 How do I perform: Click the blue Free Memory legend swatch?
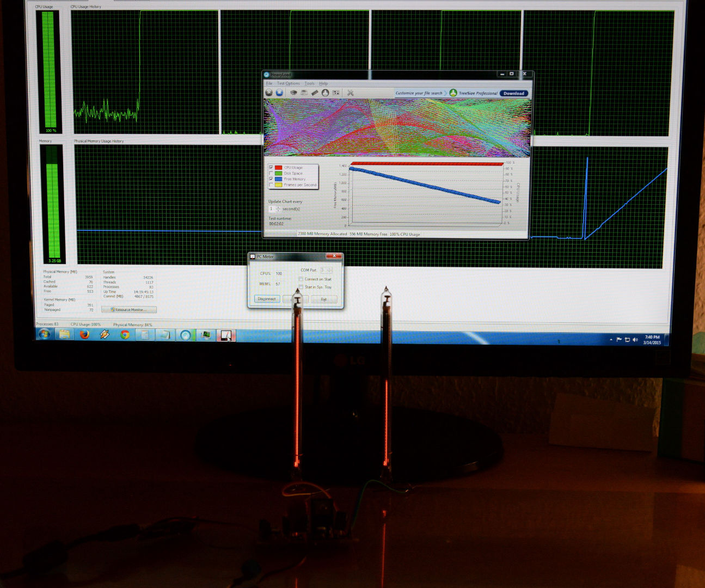[278, 179]
